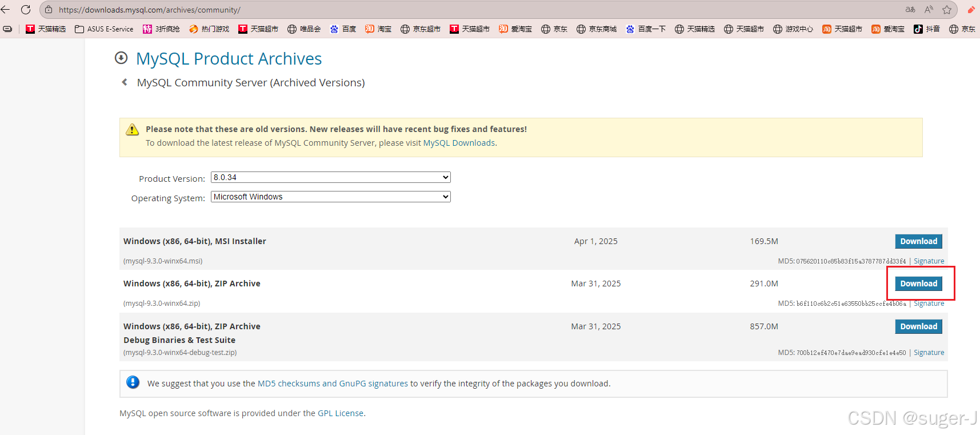
Task: Click the MySQL Community Server (Archived Versions) subtitle
Action: click(251, 82)
